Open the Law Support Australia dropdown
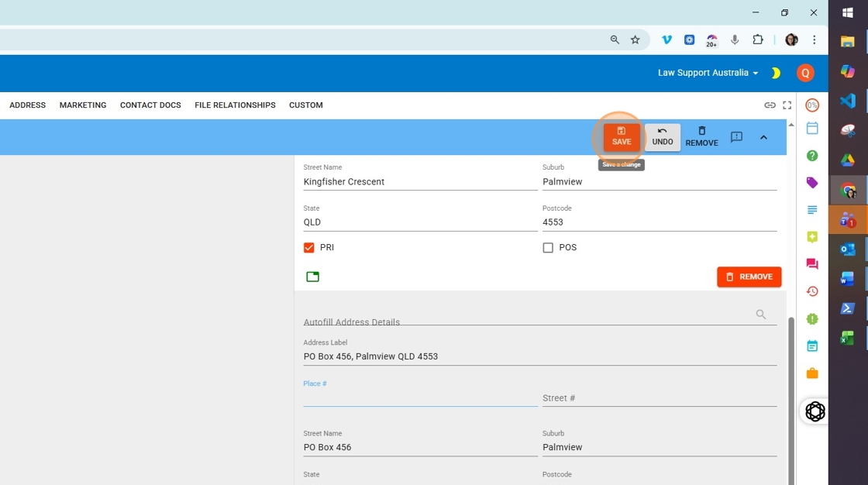This screenshot has width=868, height=485. point(708,73)
